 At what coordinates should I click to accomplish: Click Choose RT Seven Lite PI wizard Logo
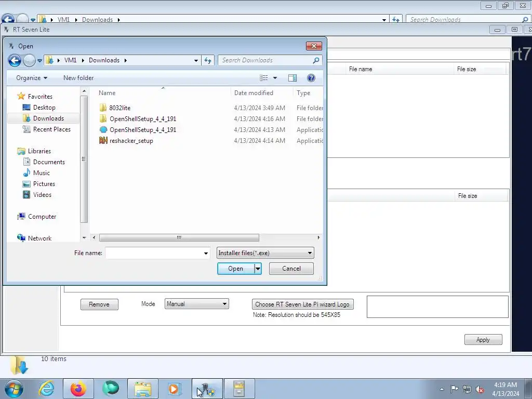tap(303, 304)
